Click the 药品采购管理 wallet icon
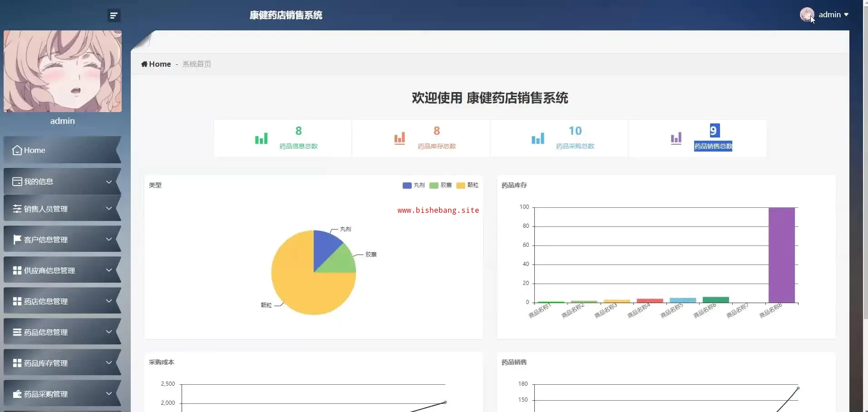 point(17,394)
